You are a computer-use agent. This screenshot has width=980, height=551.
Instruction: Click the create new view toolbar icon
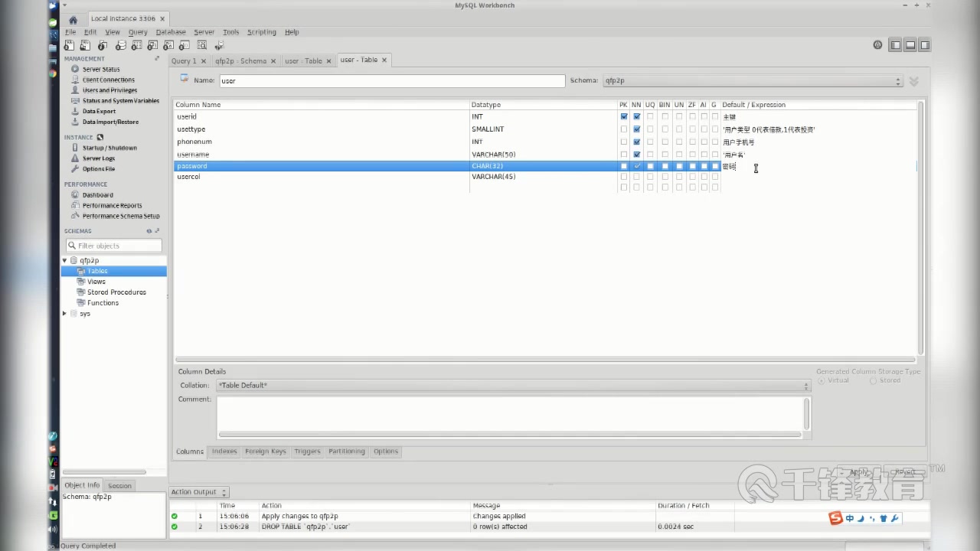[152, 46]
